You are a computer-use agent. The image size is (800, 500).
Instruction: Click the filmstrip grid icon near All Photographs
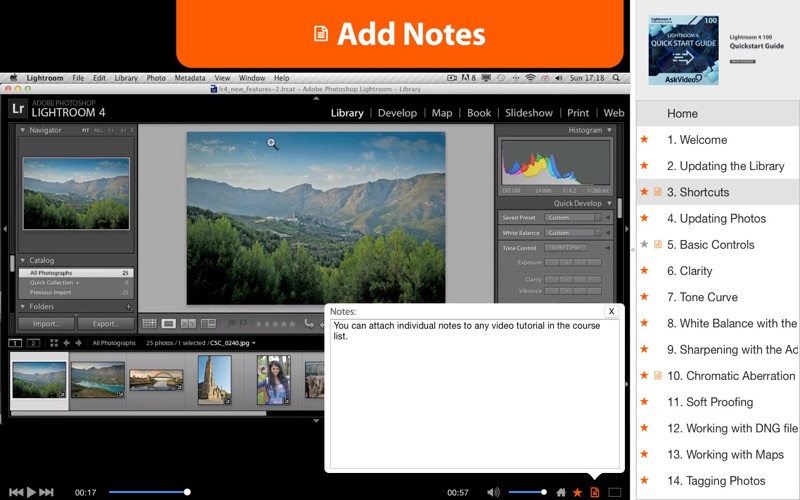pos(54,343)
